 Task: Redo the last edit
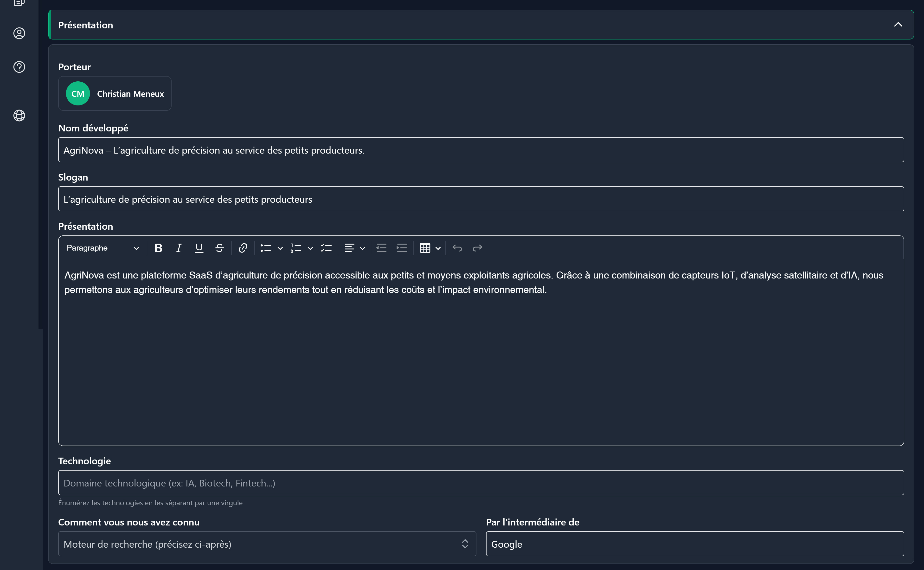coord(477,248)
